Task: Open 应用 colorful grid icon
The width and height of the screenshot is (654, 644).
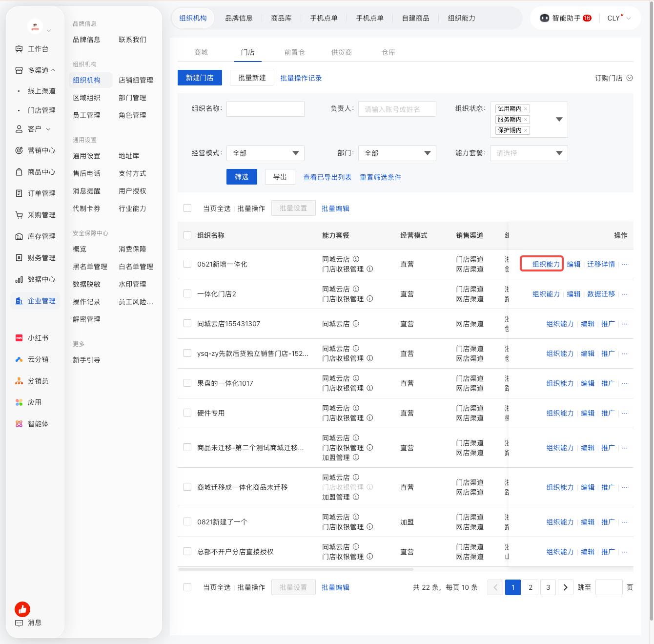Action: click(x=19, y=402)
